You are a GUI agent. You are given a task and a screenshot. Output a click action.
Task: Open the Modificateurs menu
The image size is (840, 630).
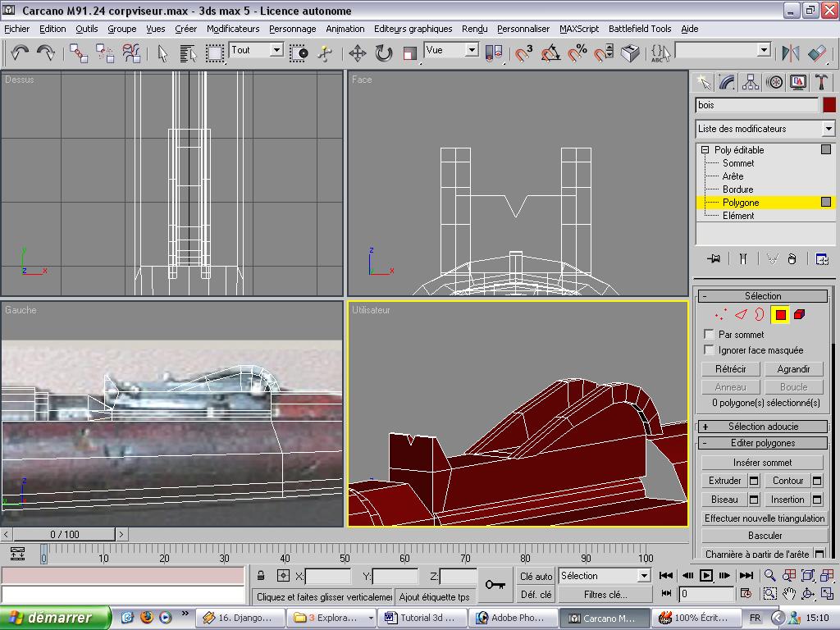point(233,29)
